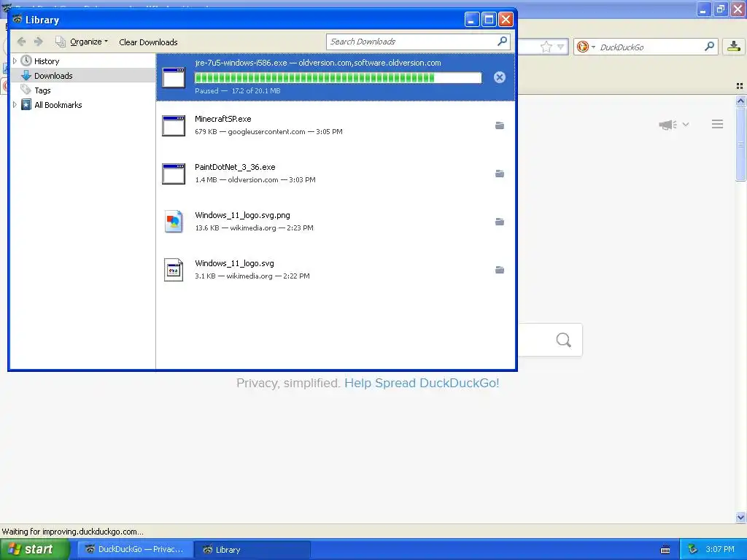747x560 pixels.
Task: Go back in Library navigation
Action: [21, 42]
